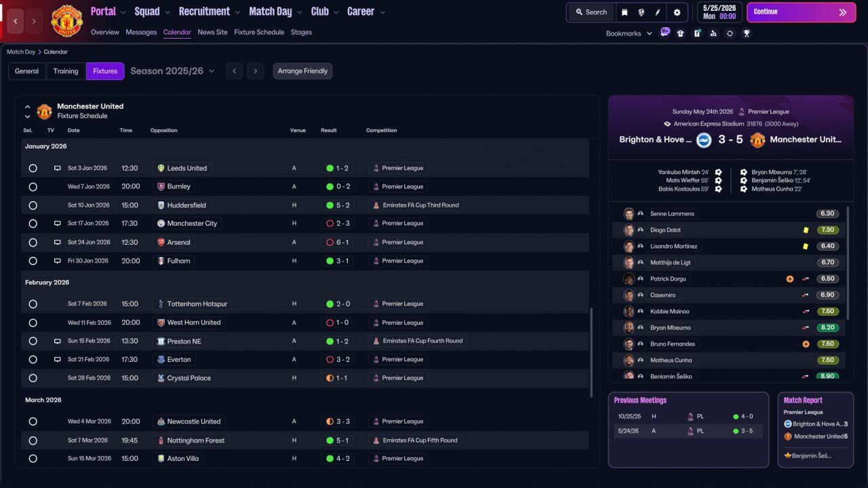Image resolution: width=868 pixels, height=488 pixels.
Task: Open the tactics board icon in bookmarks row
Action: pyautogui.click(x=697, y=33)
